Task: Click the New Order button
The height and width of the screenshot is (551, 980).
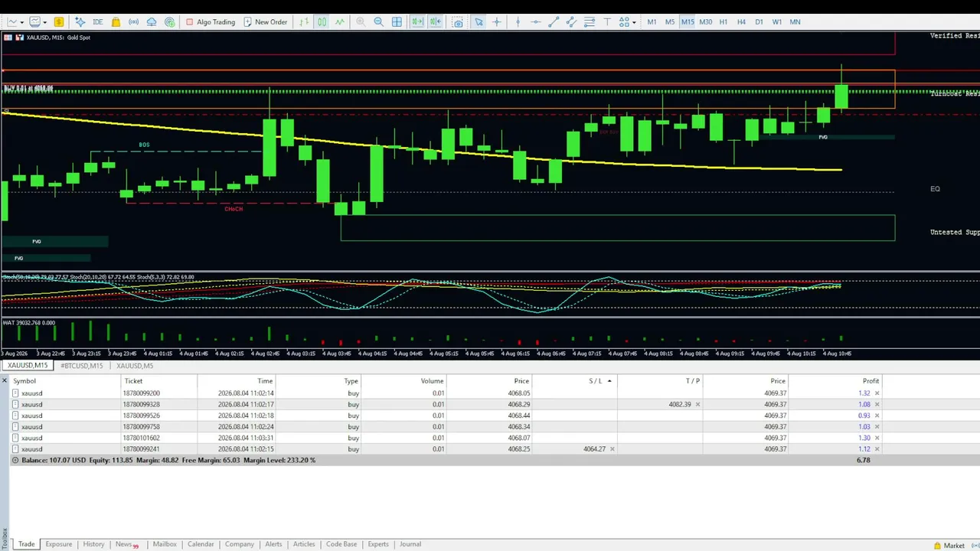Action: point(265,22)
